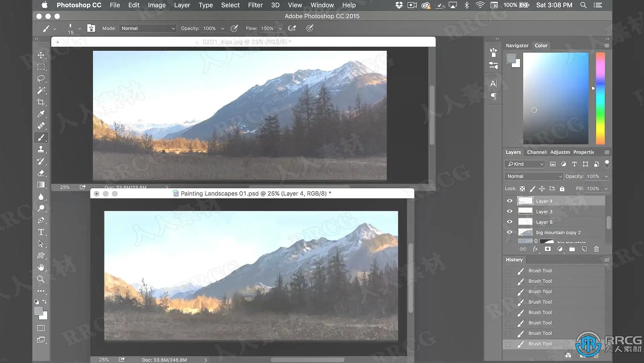
Task: Select the Brush tool in toolbar
Action: click(x=41, y=137)
